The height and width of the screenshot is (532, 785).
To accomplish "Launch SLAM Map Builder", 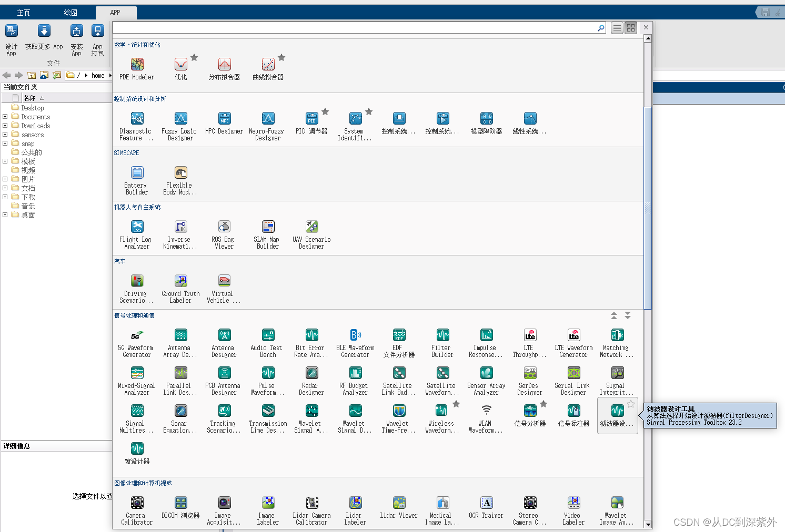I will pos(268,234).
